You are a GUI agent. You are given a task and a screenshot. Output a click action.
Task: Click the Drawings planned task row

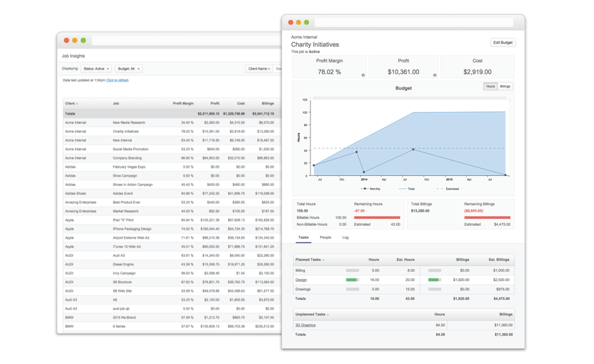pos(404,289)
